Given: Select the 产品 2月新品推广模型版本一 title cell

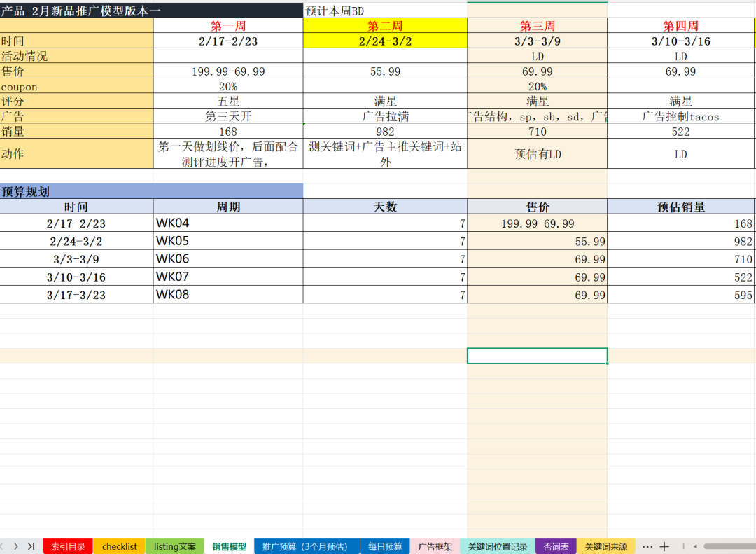Looking at the screenshot, I should 151,11.
